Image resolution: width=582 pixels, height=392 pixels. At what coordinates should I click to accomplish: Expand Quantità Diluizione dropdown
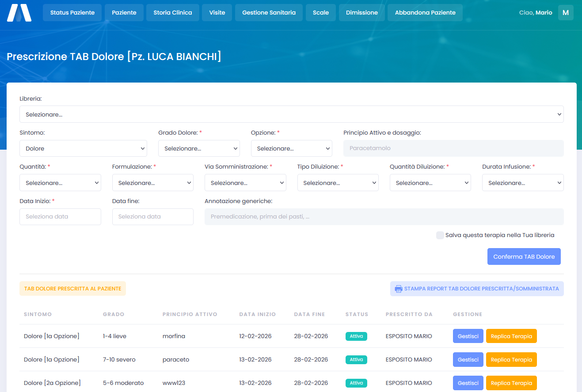[430, 183]
